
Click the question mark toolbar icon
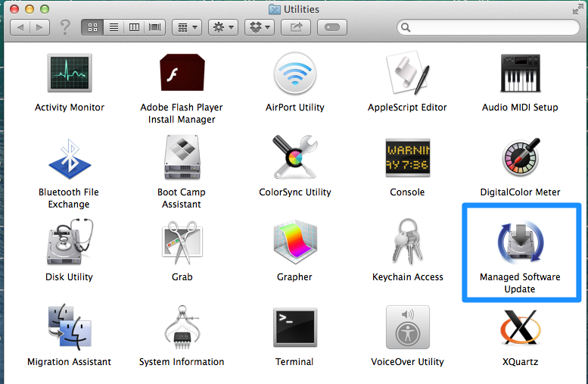(x=65, y=27)
